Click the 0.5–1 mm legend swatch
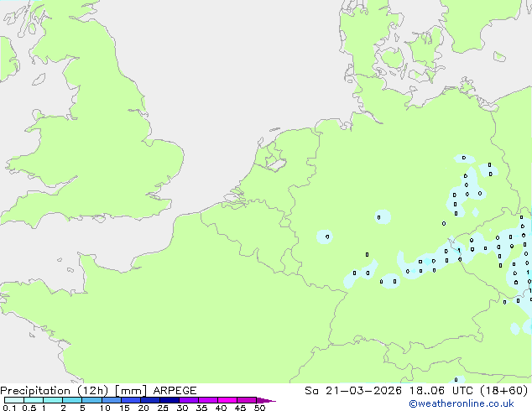 coord(34,400)
